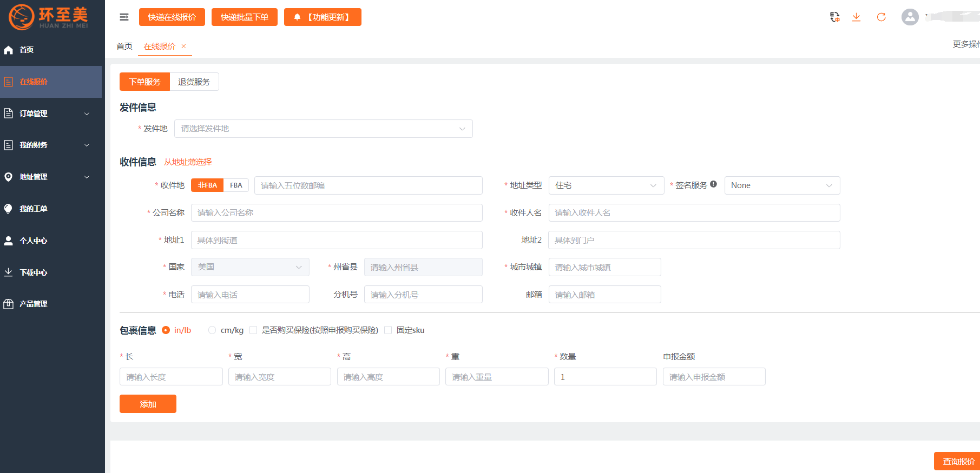This screenshot has height=473, width=980.
Task: Click the download arrow icon in header
Action: (x=856, y=17)
